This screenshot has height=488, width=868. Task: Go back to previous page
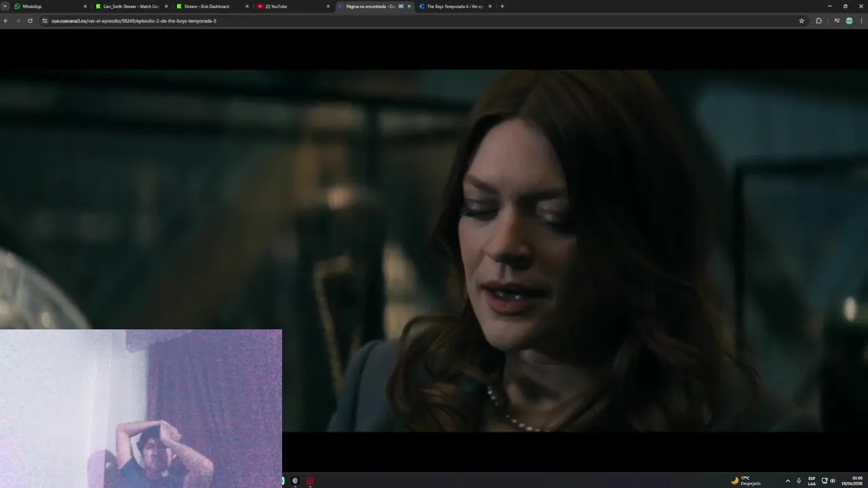6,21
